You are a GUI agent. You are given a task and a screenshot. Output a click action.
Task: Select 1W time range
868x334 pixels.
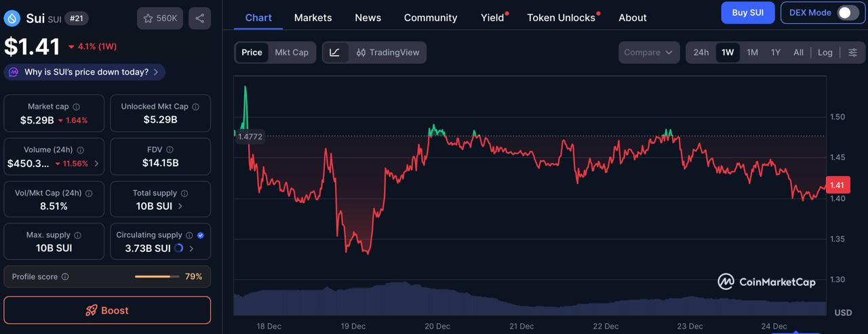(x=728, y=52)
